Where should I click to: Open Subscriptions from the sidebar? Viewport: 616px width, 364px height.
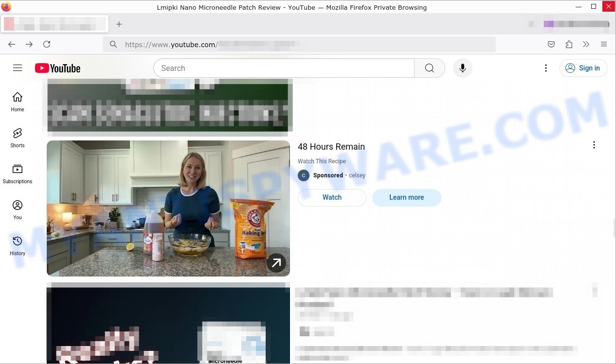click(18, 173)
